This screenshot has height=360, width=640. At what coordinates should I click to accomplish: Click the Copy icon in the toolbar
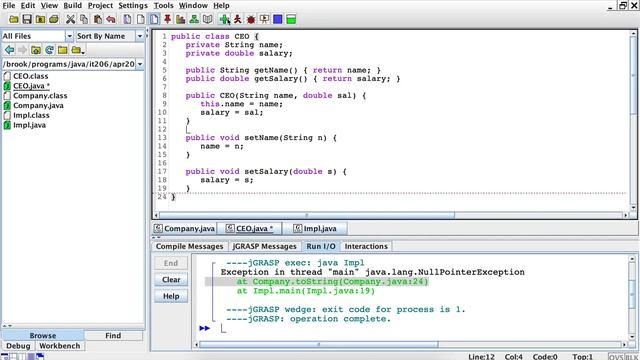[84, 19]
